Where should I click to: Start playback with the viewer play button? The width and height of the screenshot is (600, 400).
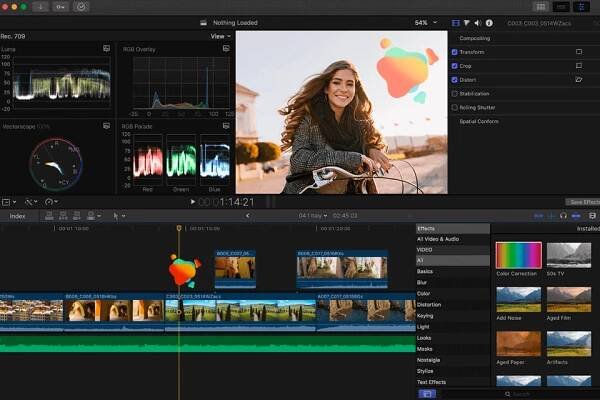(x=192, y=202)
